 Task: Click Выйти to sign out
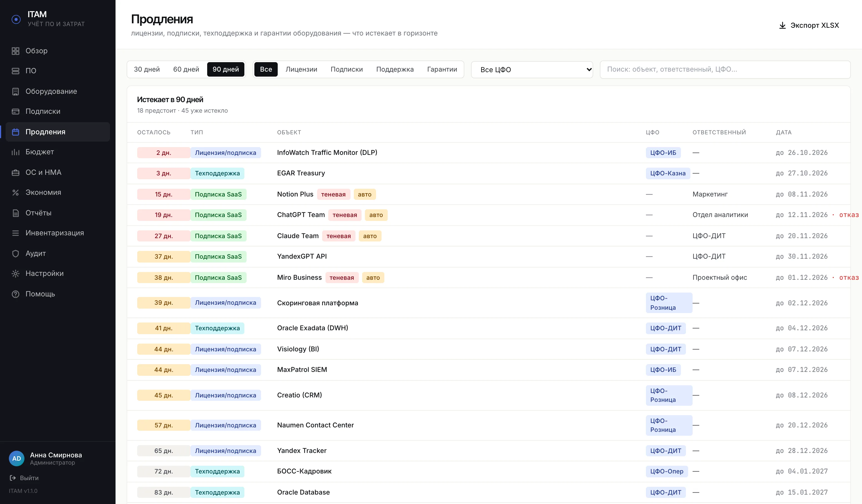(x=29, y=478)
